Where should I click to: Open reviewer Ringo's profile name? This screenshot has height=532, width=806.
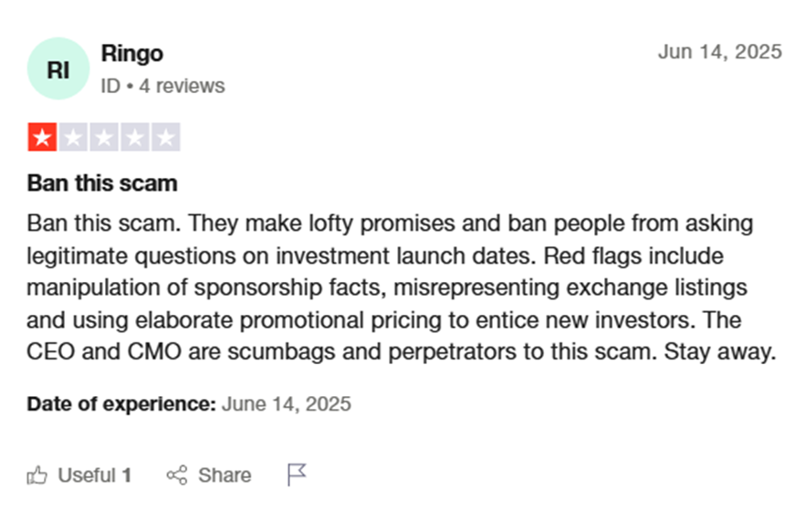coord(132,54)
